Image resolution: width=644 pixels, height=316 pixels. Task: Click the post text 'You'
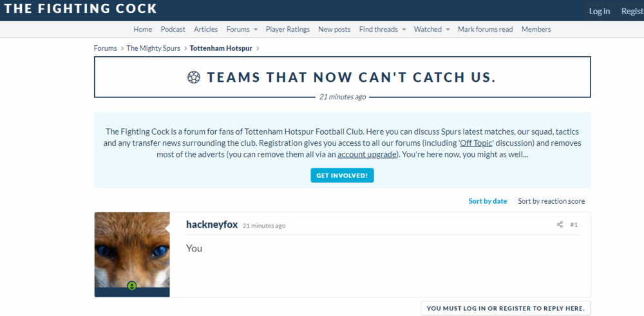(194, 248)
